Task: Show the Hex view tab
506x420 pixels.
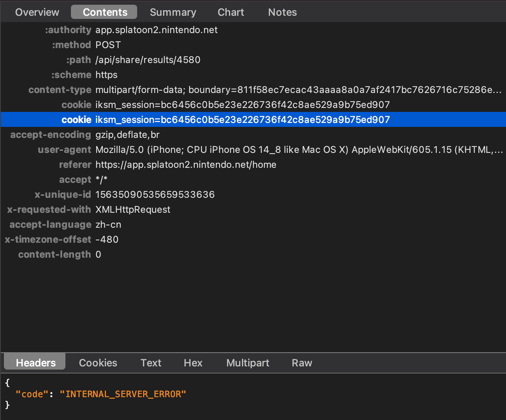Action: pos(193,363)
